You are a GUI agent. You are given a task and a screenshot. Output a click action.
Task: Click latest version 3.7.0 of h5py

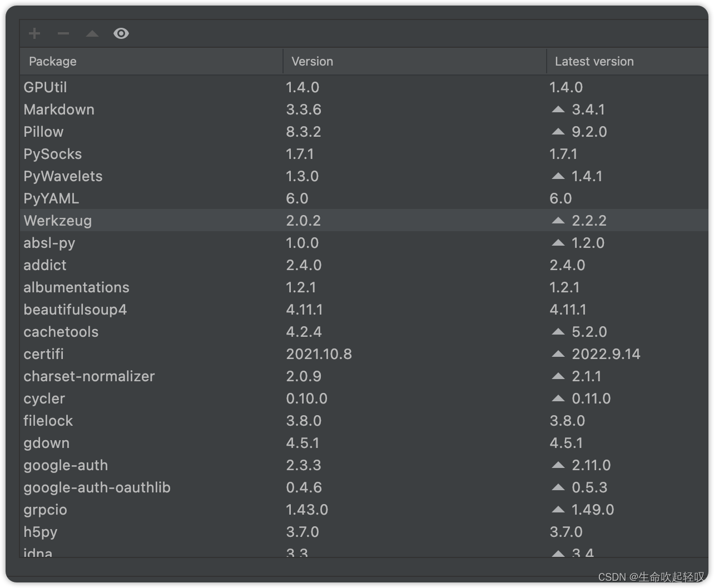[x=566, y=532]
